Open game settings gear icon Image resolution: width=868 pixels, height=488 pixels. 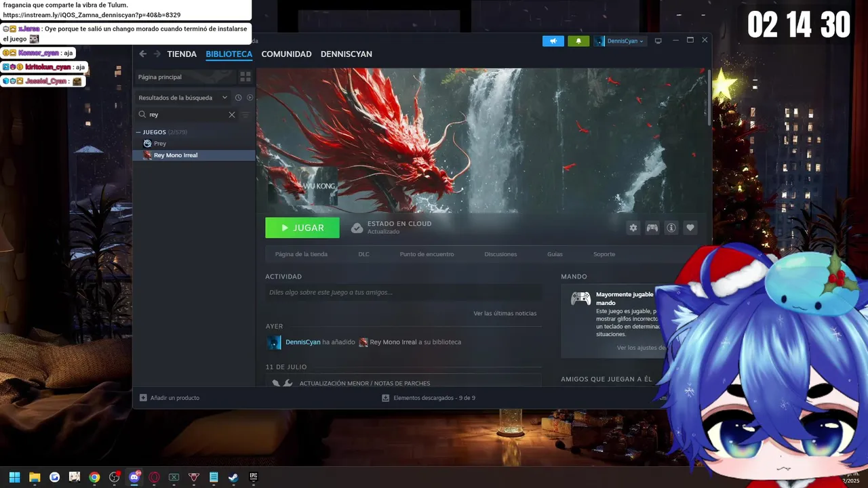pos(633,228)
